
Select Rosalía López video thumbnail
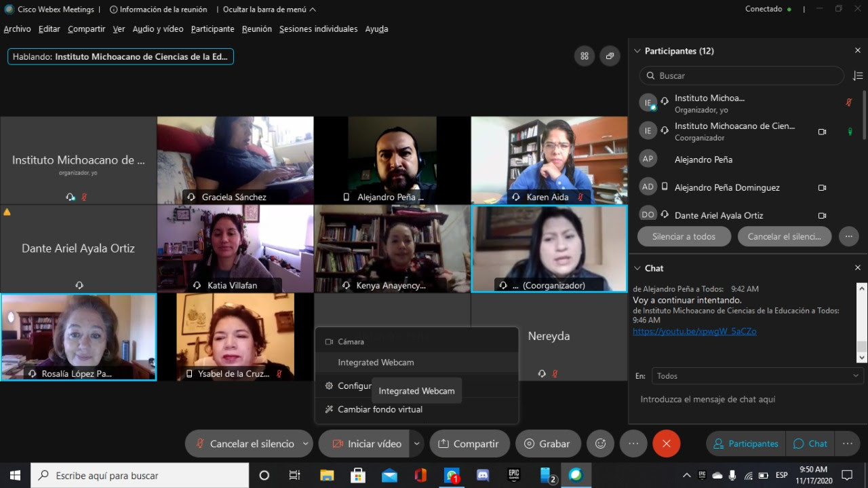(79, 337)
